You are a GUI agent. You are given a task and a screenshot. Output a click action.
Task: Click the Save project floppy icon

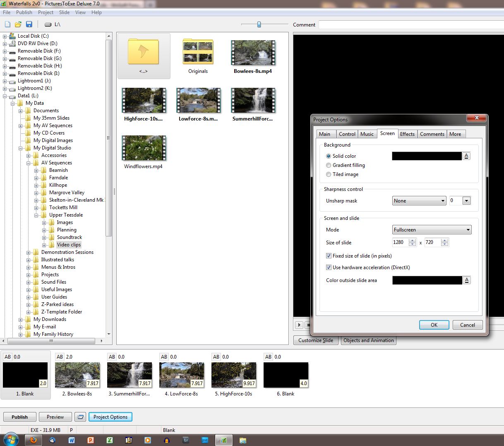click(x=29, y=24)
